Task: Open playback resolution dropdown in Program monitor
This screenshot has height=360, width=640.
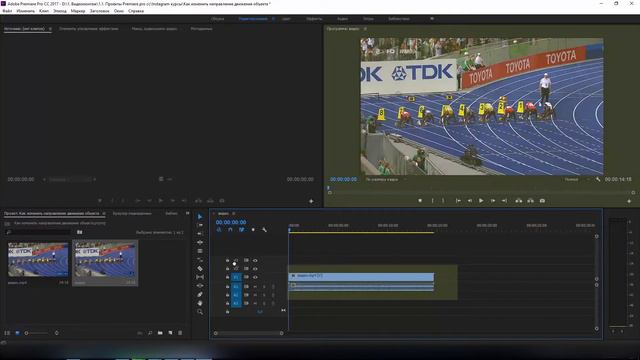Action: click(x=576, y=180)
